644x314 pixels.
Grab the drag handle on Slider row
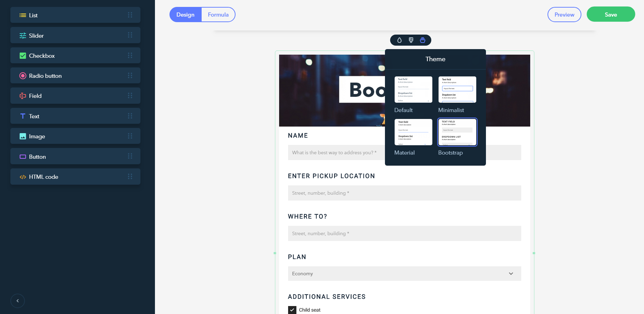(130, 35)
